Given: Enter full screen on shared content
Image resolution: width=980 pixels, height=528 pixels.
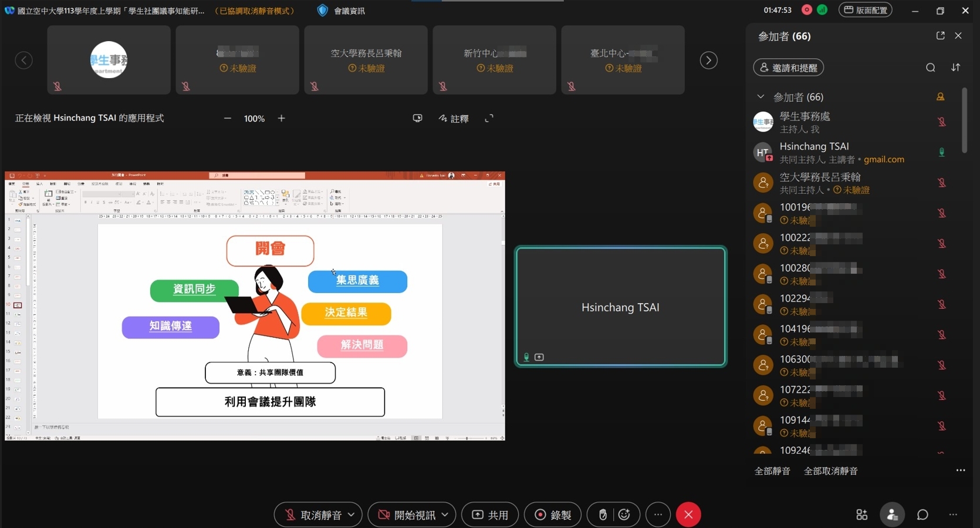Looking at the screenshot, I should pyautogui.click(x=489, y=119).
